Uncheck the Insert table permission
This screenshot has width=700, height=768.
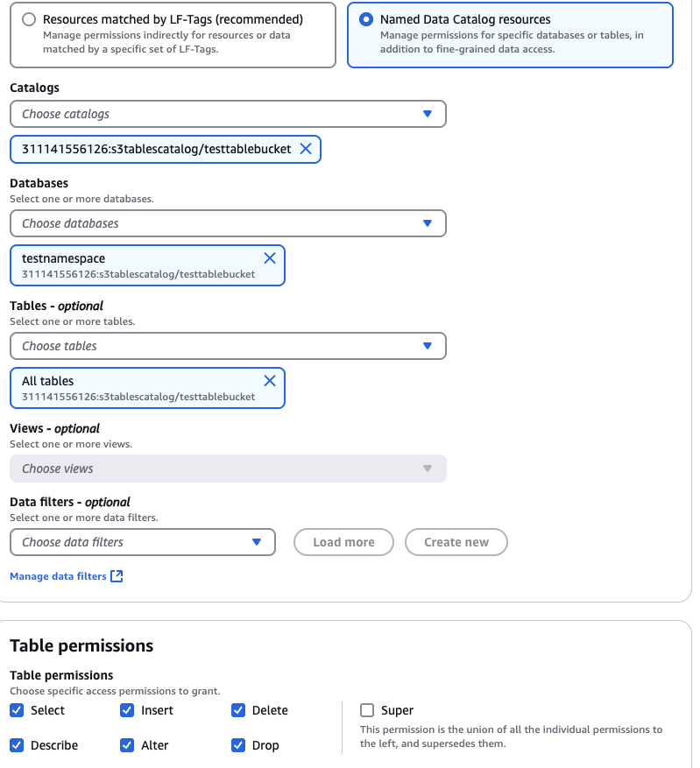click(127, 710)
